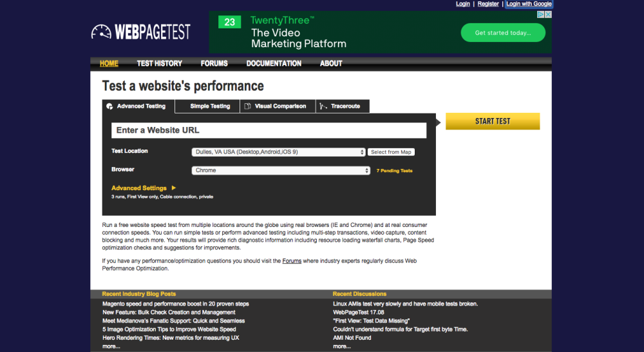This screenshot has width=644, height=352.
Task: Click the START TEST button
Action: pyautogui.click(x=493, y=121)
